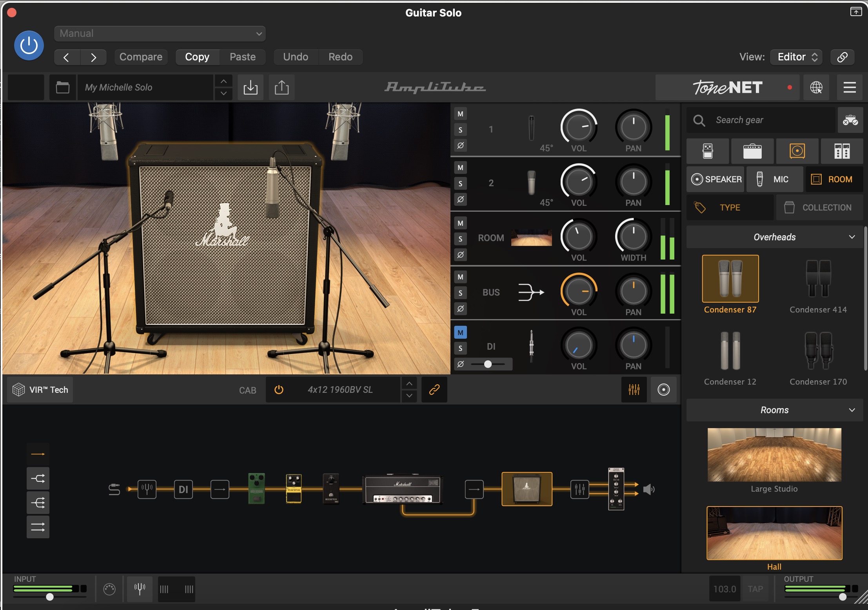The width and height of the screenshot is (868, 610).
Task: Open the preset browser folder icon
Action: 62,87
